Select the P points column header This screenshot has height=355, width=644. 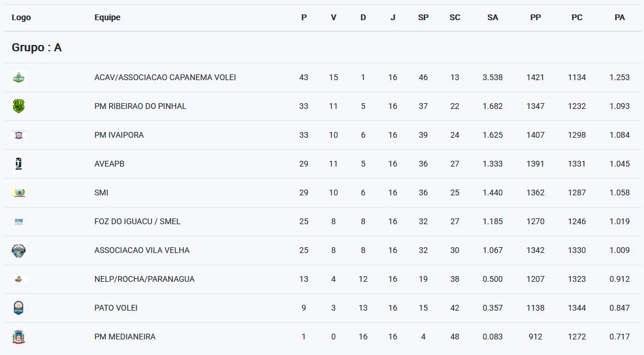[304, 17]
